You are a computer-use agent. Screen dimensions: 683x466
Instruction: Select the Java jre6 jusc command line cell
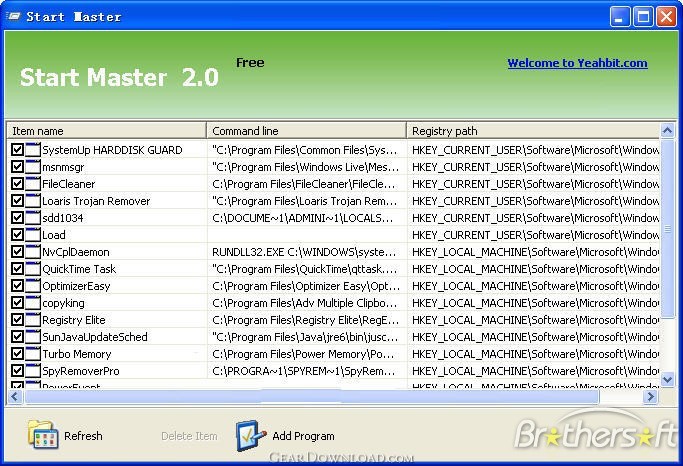point(307,337)
